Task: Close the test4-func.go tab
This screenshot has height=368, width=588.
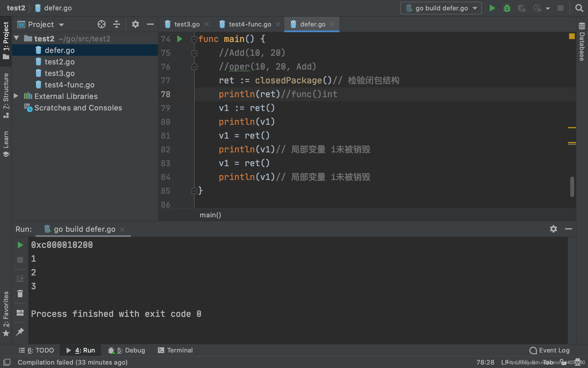Action: (278, 24)
